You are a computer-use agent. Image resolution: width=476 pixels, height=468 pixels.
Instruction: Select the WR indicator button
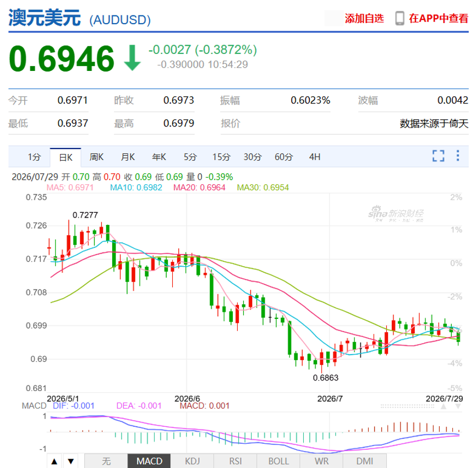tap(322, 461)
